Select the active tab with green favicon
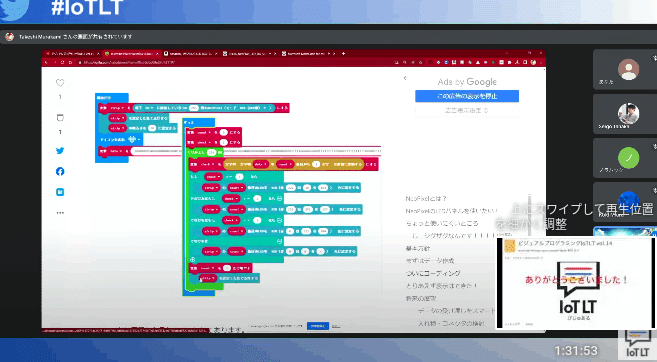The height and width of the screenshot is (362, 657). [132, 54]
